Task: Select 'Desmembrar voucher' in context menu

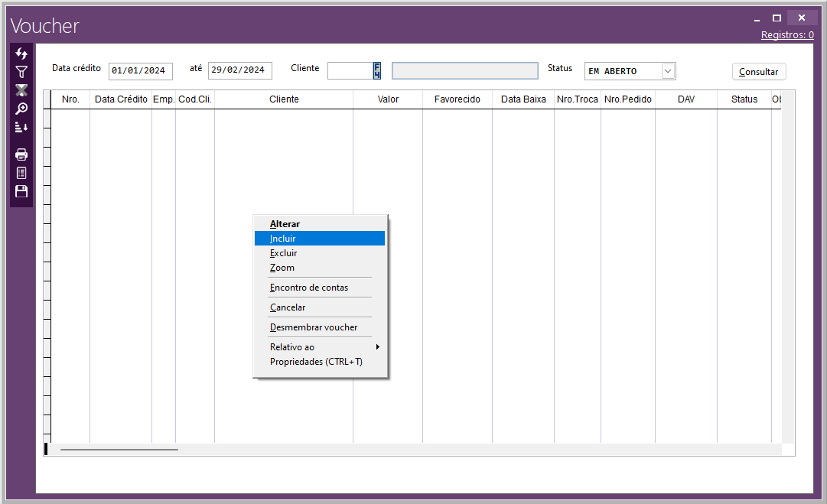Action: pos(314,327)
